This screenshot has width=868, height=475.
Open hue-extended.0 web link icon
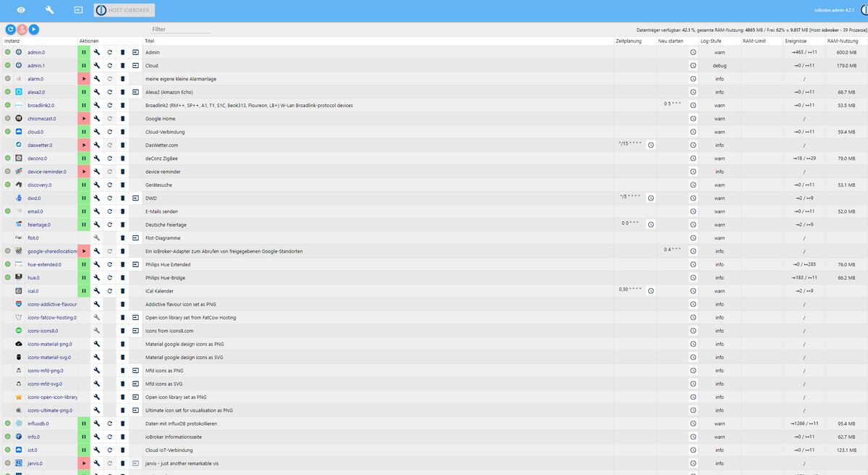click(x=136, y=264)
